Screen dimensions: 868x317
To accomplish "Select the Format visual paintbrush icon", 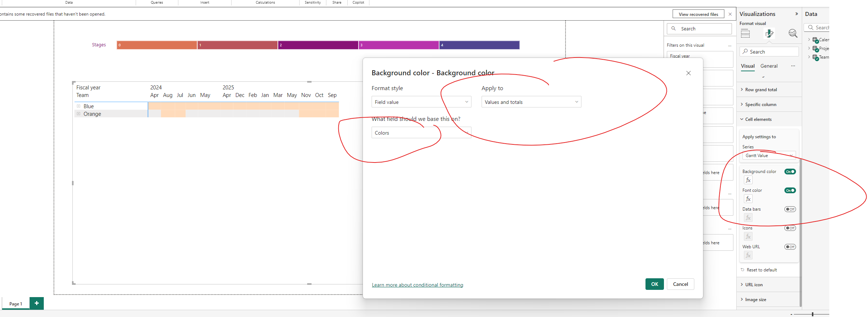I will coord(769,34).
